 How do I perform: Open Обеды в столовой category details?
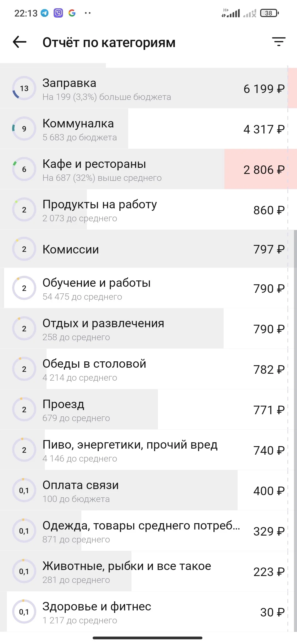click(148, 369)
